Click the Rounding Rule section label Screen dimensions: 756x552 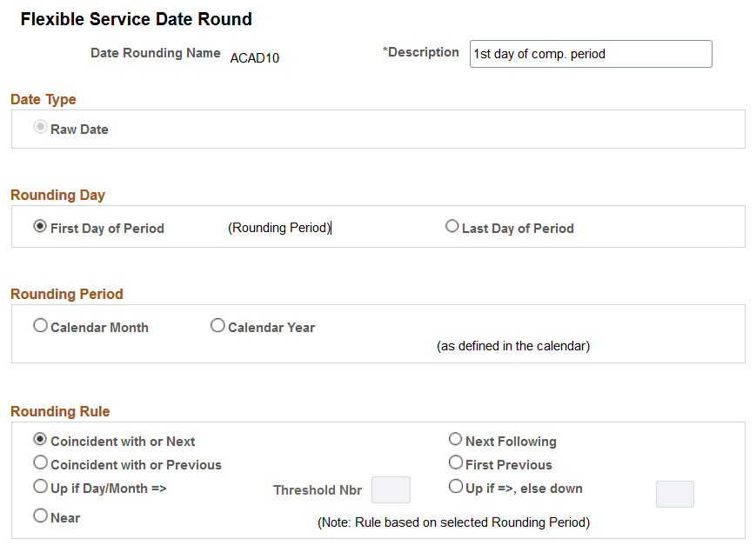60,412
